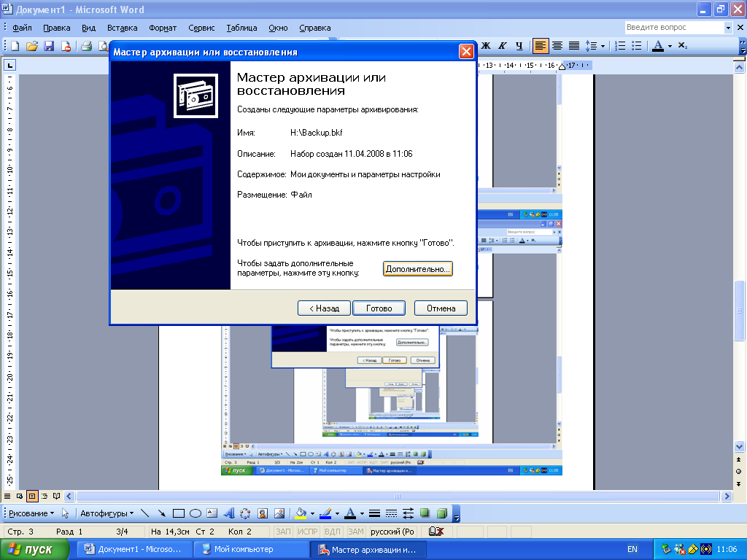Toggle justify alignment button
The height and width of the screenshot is (560, 747).
point(574,46)
